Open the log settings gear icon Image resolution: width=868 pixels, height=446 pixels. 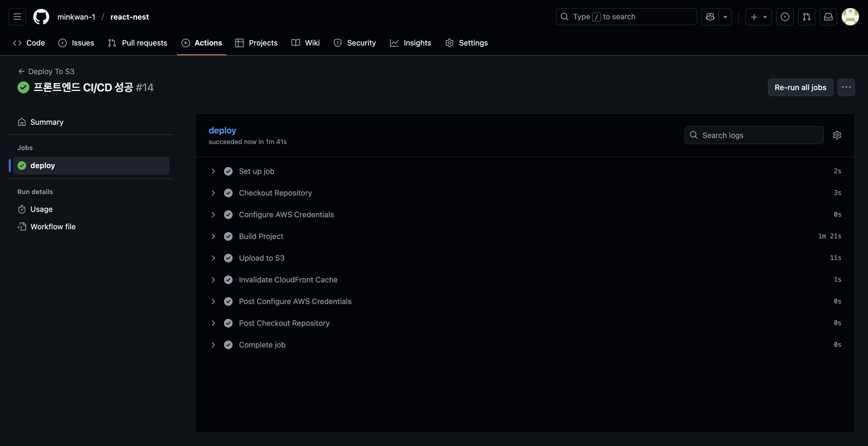837,135
